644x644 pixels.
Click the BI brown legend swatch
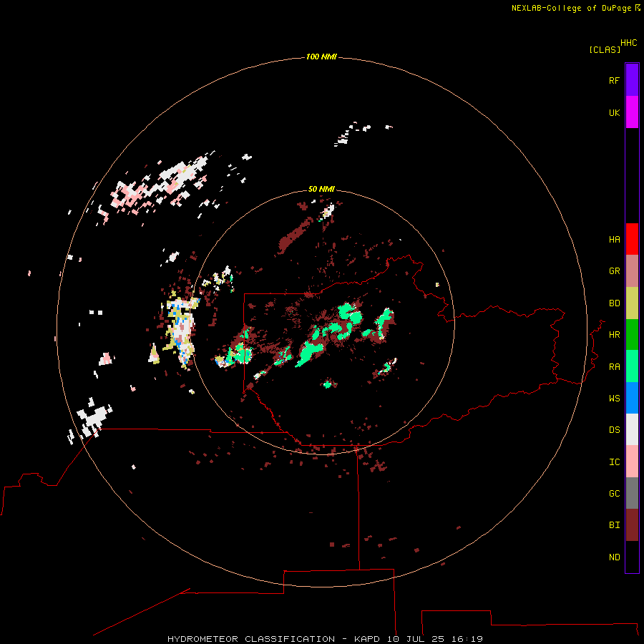(x=632, y=525)
